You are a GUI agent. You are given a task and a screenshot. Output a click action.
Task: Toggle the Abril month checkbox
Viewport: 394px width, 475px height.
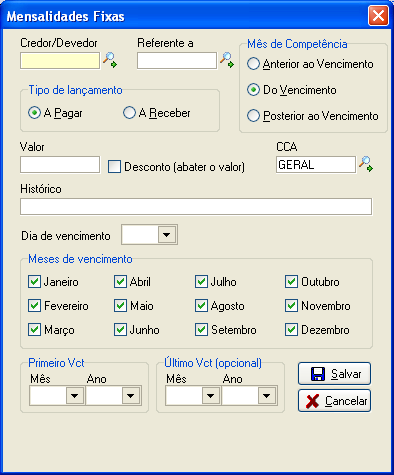click(x=120, y=282)
